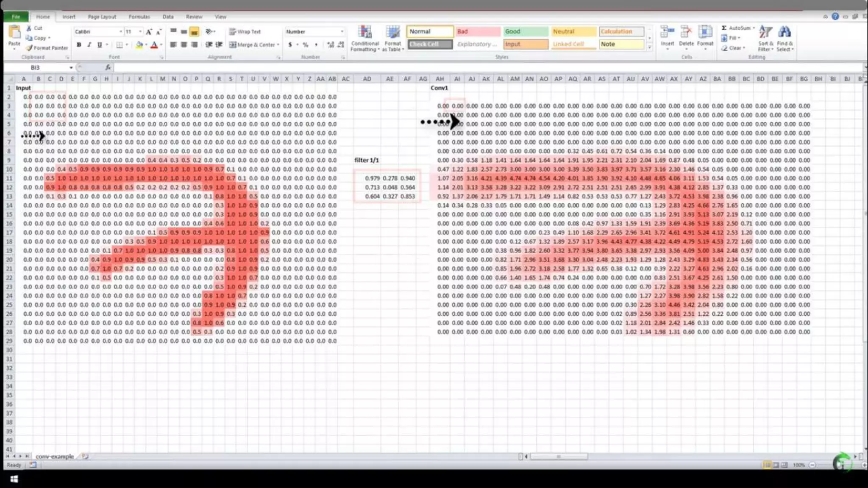Click the Find & Select binoculars icon

[785, 32]
